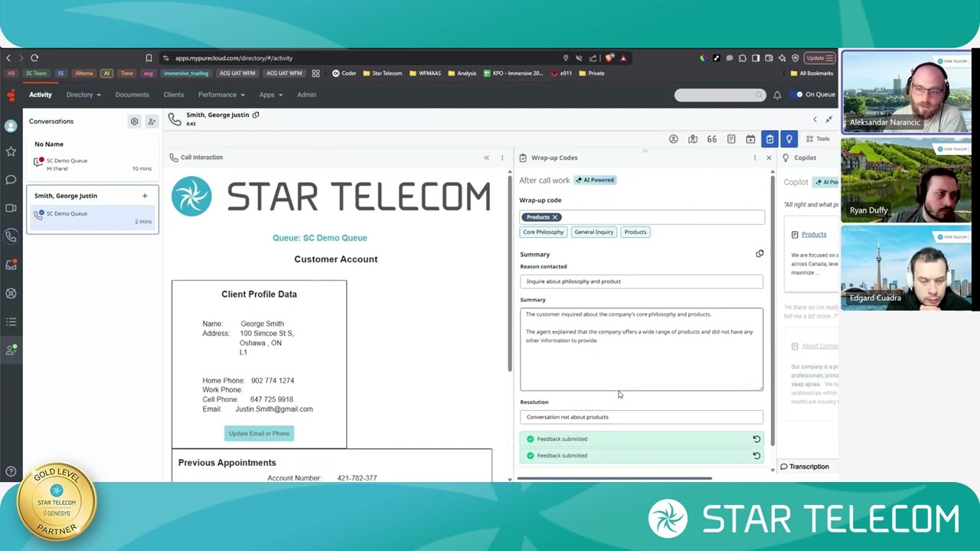The width and height of the screenshot is (980, 551).
Task: Click the question mark help icon
Action: pyautogui.click(x=11, y=471)
